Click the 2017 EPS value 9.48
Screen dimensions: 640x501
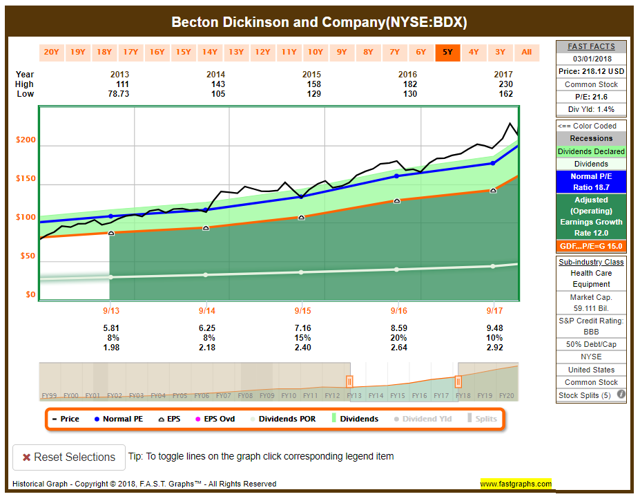click(x=495, y=328)
